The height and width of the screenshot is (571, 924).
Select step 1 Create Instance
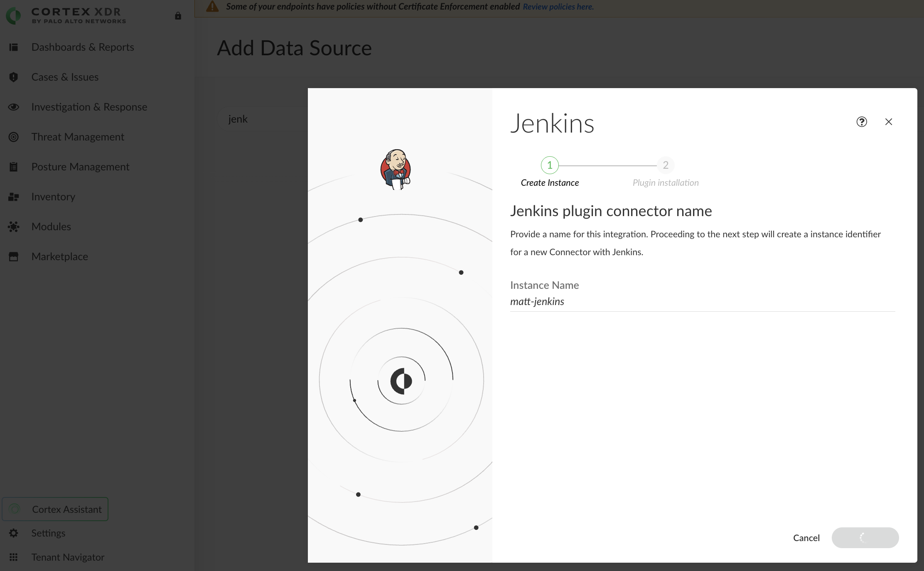pos(550,165)
